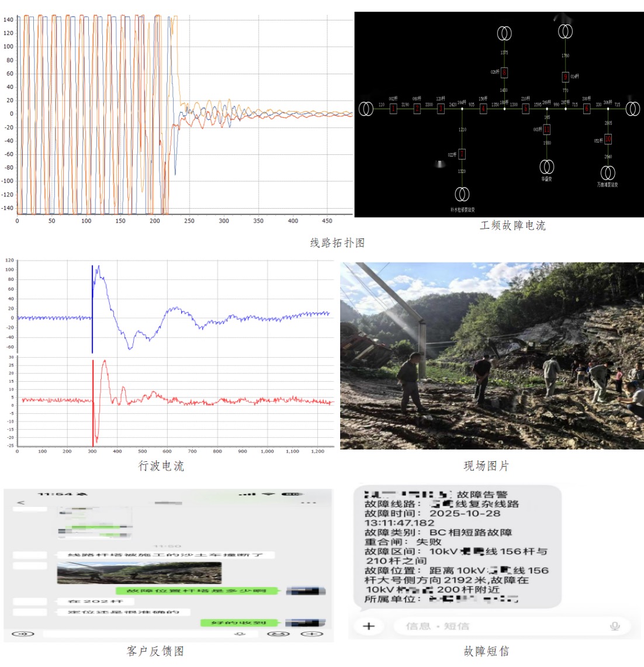Image resolution: width=644 pixels, height=667 pixels.
Task: Tap the plus button in SMS bar
Action: (x=369, y=626)
